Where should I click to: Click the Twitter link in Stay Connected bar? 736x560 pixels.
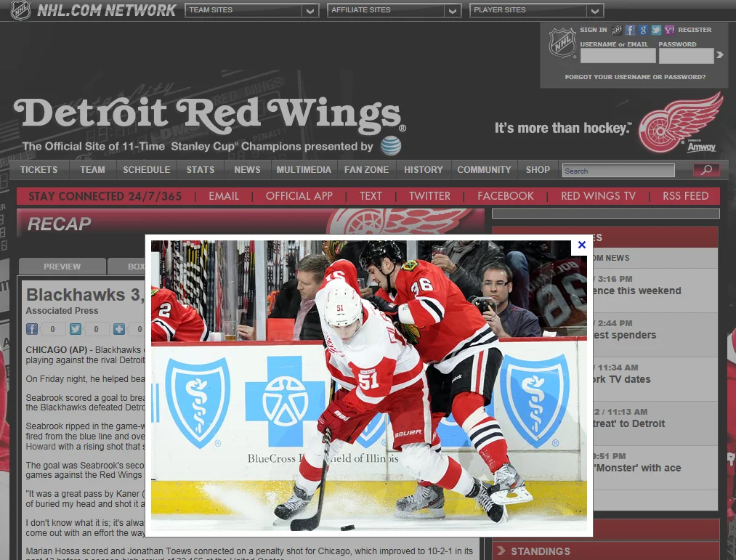429,195
